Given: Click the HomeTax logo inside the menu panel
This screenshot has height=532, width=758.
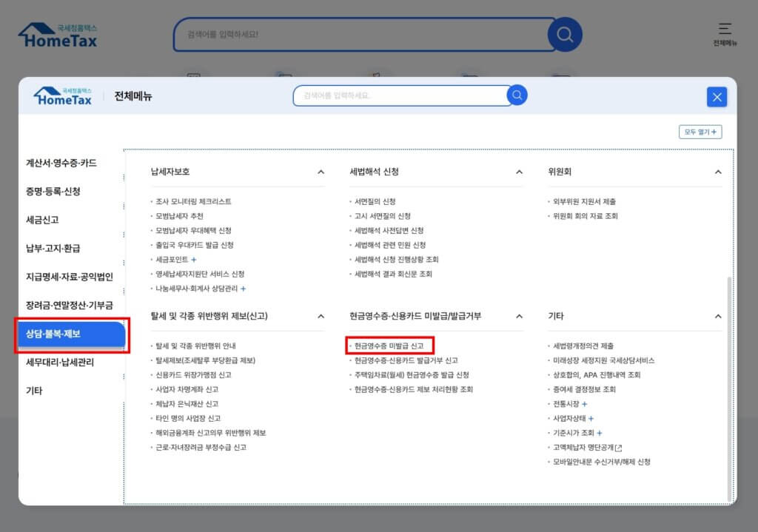Looking at the screenshot, I should (63, 96).
